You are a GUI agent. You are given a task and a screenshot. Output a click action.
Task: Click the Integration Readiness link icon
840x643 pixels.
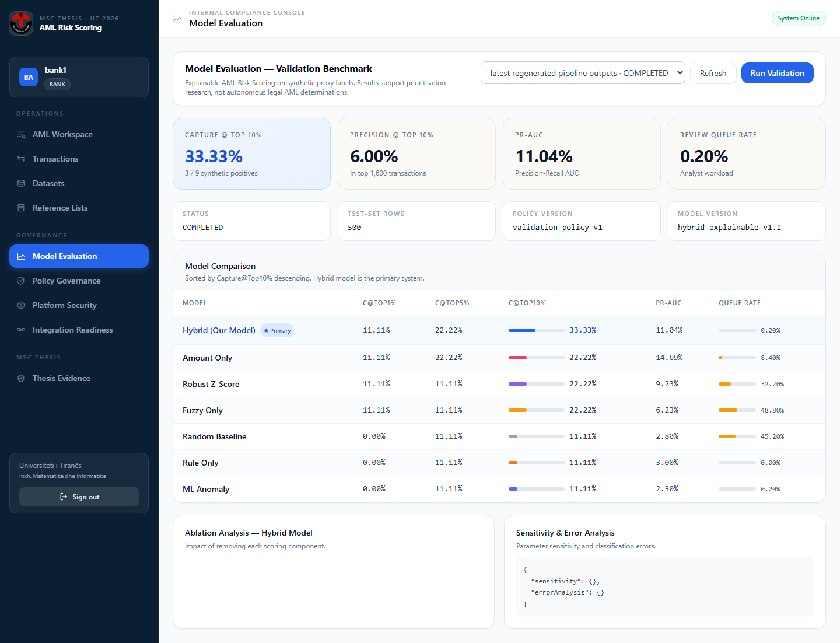tap(21, 330)
